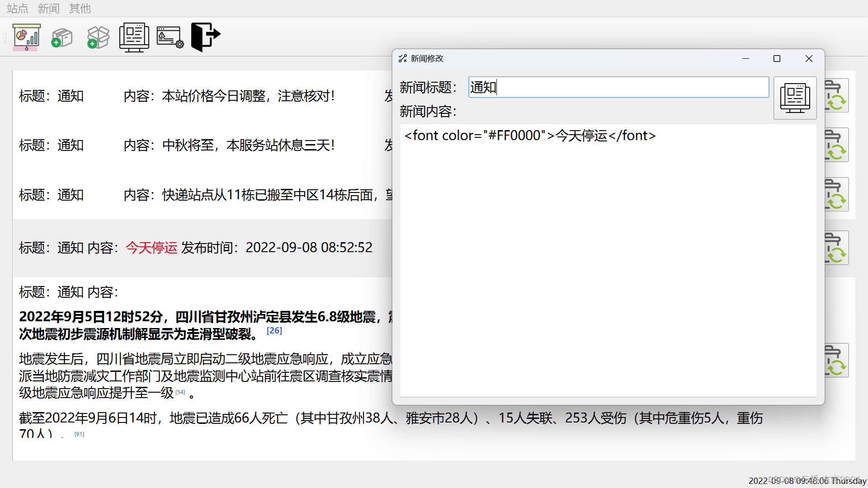Click the exit door toolbar icon
Image resolution: width=868 pixels, height=488 pixels.
[206, 37]
